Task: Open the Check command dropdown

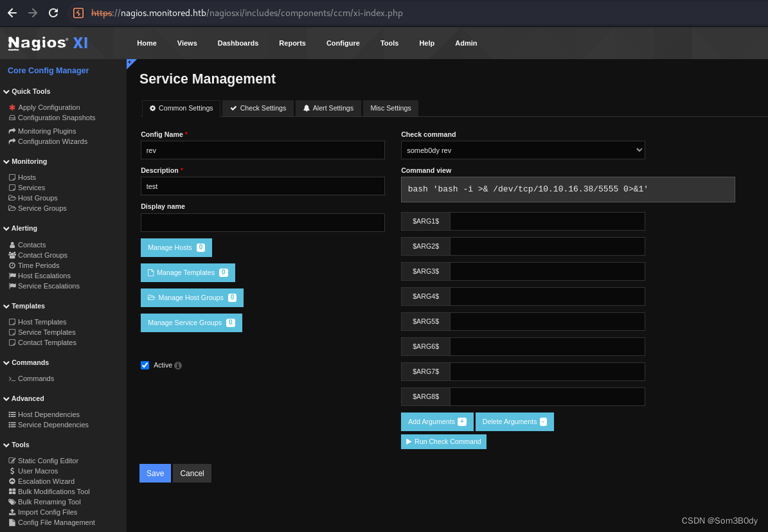Action: 522,150
